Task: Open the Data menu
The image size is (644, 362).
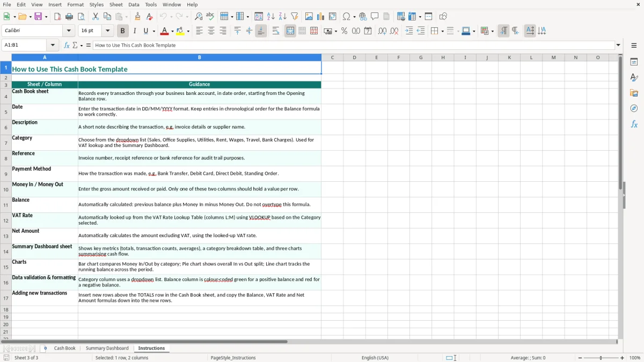Action: click(134, 4)
